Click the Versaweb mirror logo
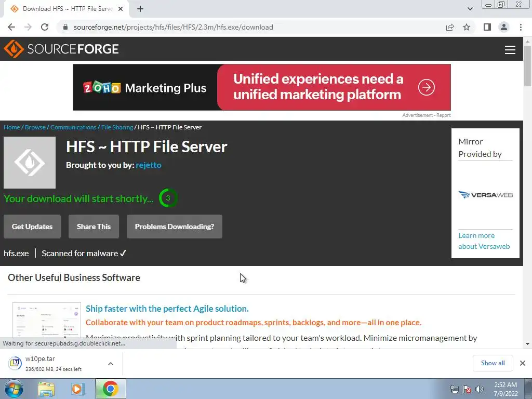The width and height of the screenshot is (532, 399). [x=486, y=195]
